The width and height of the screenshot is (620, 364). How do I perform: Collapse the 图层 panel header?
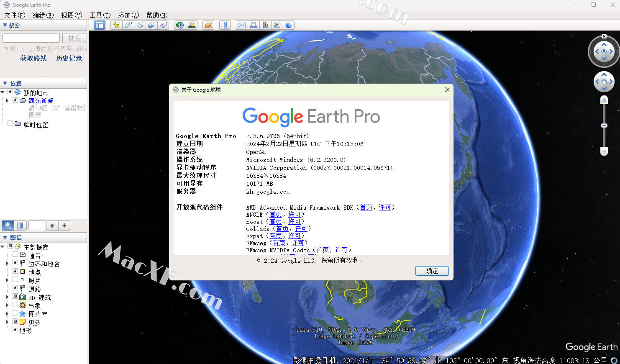pos(44,237)
